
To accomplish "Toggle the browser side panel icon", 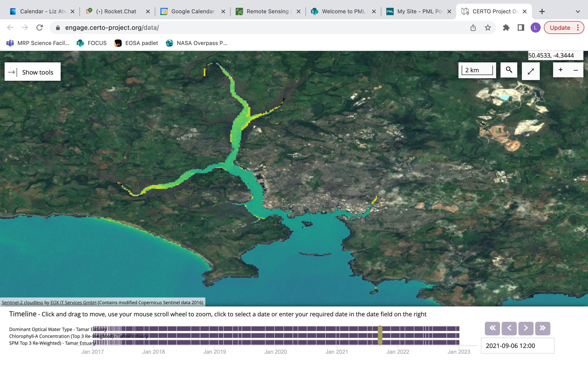I will (x=521, y=28).
